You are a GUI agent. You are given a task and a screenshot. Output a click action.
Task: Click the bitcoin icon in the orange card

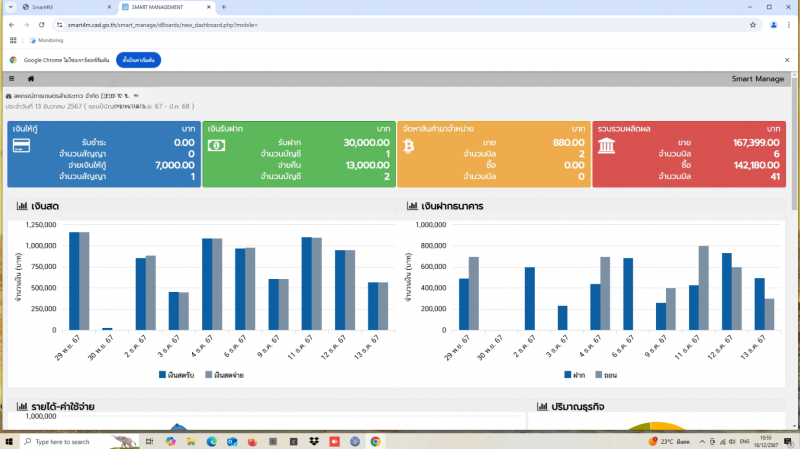click(409, 146)
